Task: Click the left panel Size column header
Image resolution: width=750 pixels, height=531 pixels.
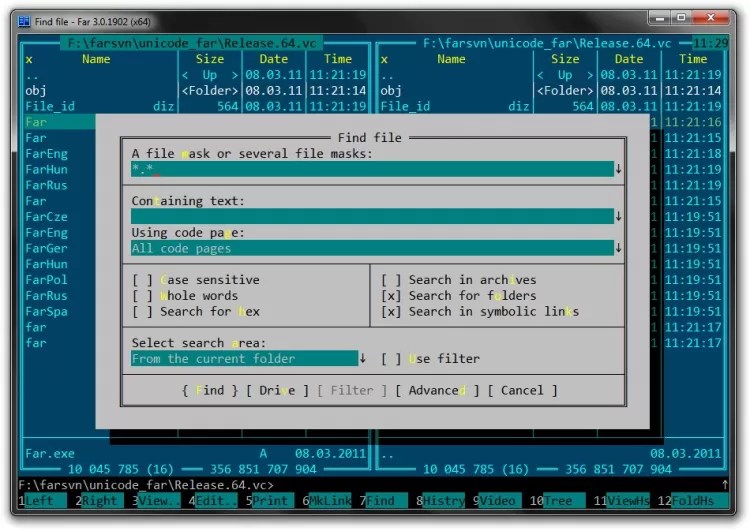Action: click(210, 59)
